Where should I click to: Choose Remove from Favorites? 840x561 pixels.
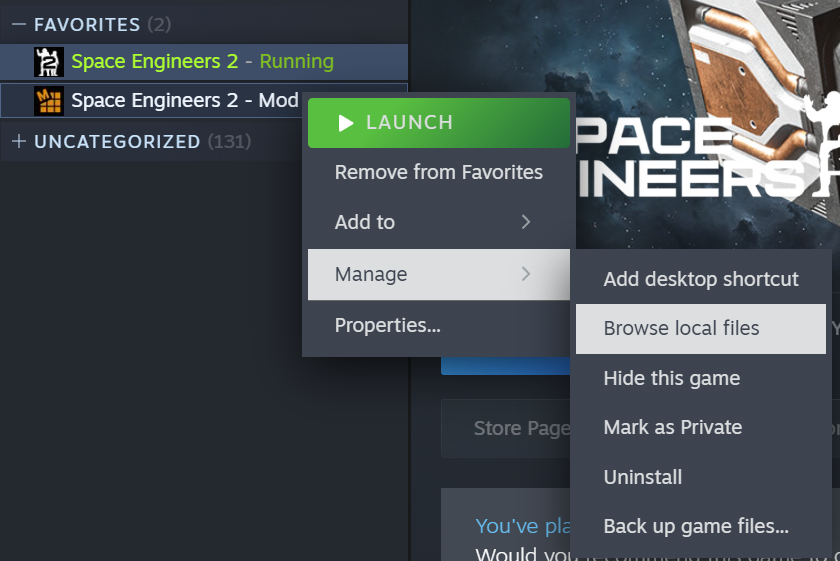[x=439, y=173]
